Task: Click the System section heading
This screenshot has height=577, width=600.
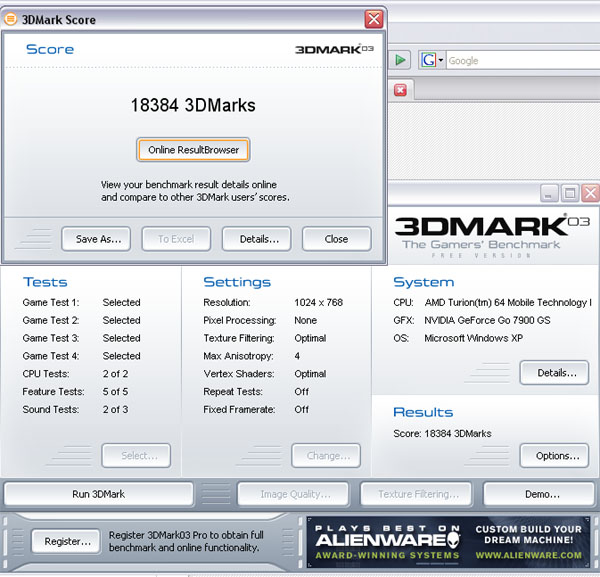Action: (x=424, y=282)
